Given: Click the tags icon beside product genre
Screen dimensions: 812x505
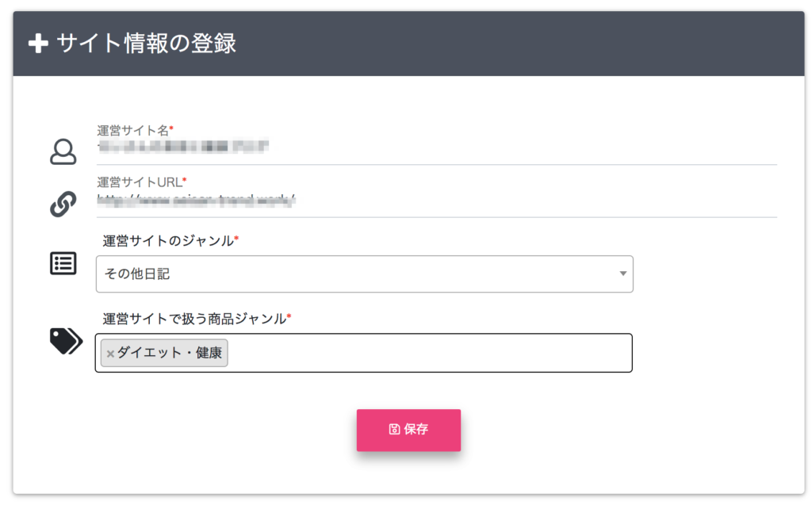Looking at the screenshot, I should point(66,341).
